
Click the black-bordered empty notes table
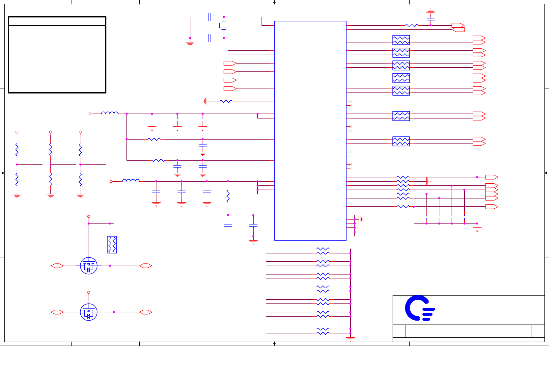57,55
